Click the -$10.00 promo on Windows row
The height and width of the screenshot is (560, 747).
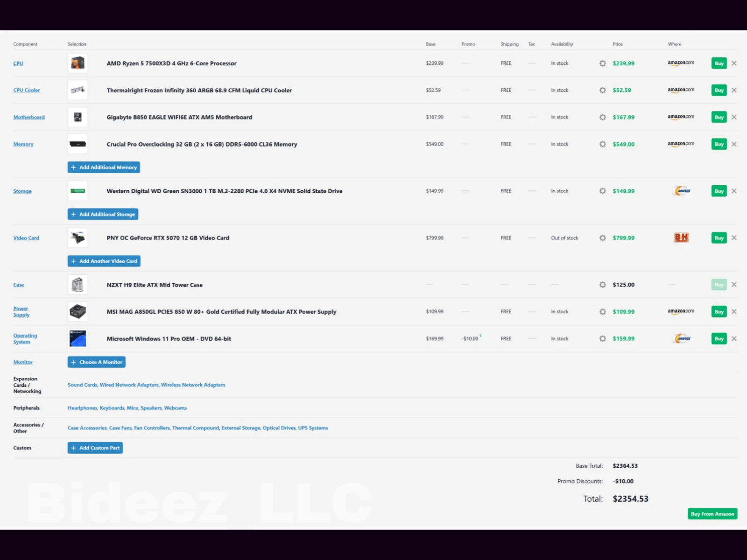[x=470, y=339]
